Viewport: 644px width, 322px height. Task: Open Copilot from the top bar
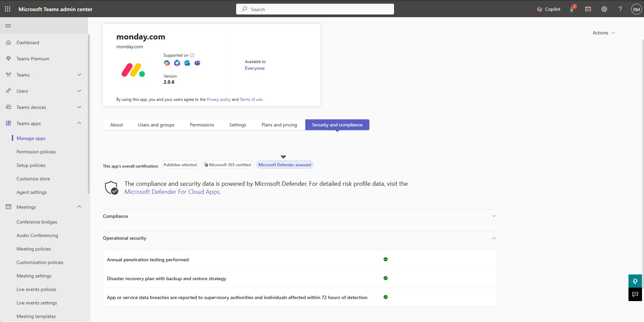549,9
